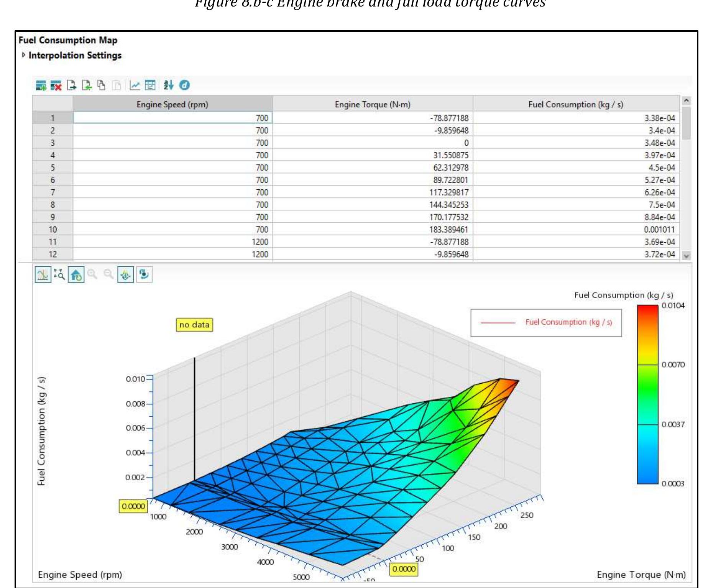Click fuel consumption cell 7.5e-04
Viewport: 726px width, 588px height.
[x=576, y=205]
